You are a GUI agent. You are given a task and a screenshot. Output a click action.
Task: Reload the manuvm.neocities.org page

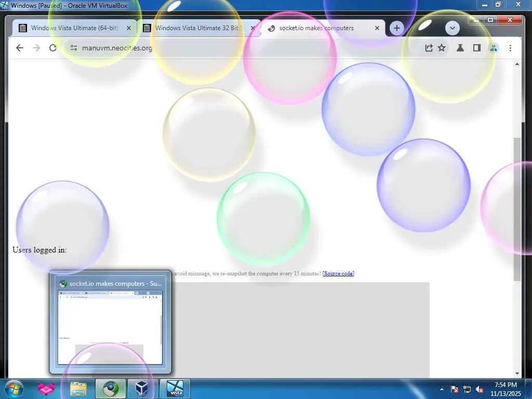(53, 48)
